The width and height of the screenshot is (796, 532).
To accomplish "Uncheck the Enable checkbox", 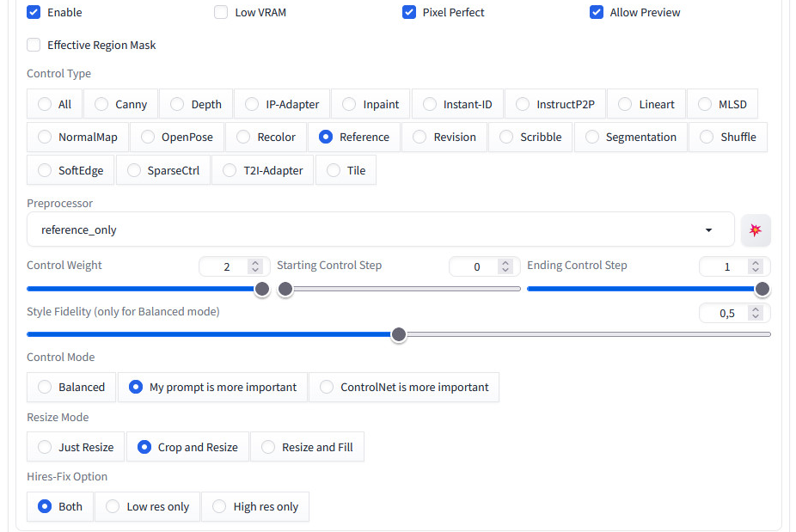I will click(34, 12).
